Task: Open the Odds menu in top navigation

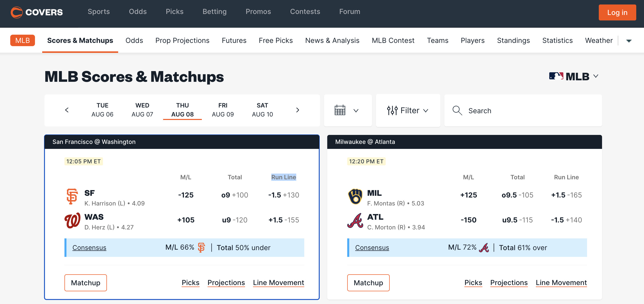Action: 138,11
